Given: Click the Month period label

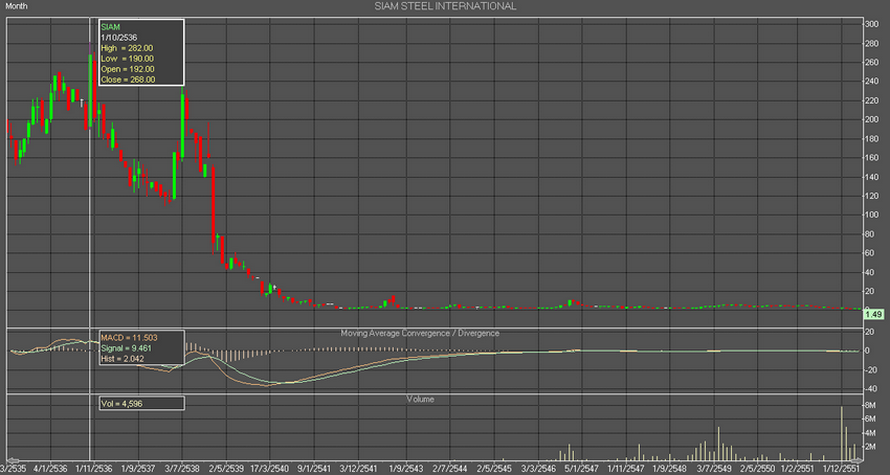Looking at the screenshot, I should coord(16,6).
